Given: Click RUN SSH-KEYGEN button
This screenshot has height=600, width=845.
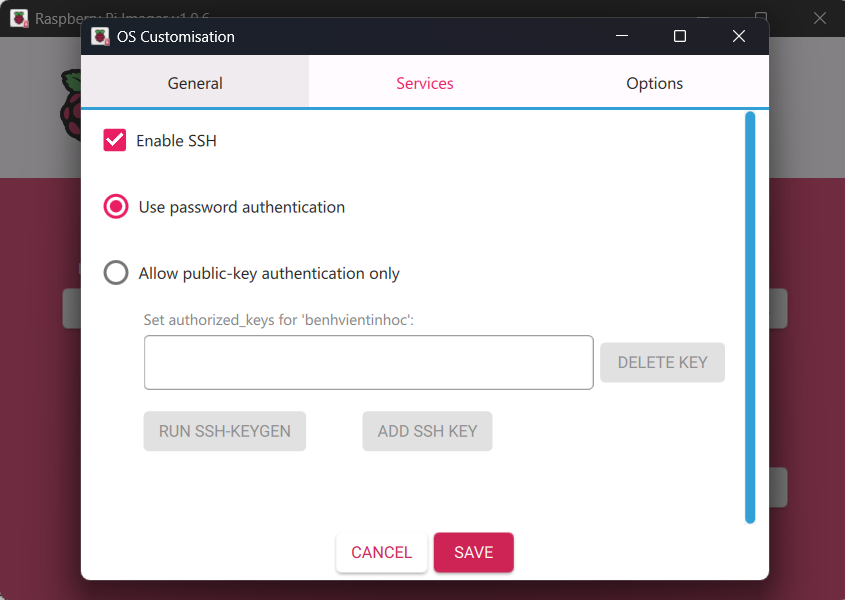Looking at the screenshot, I should coord(225,432).
